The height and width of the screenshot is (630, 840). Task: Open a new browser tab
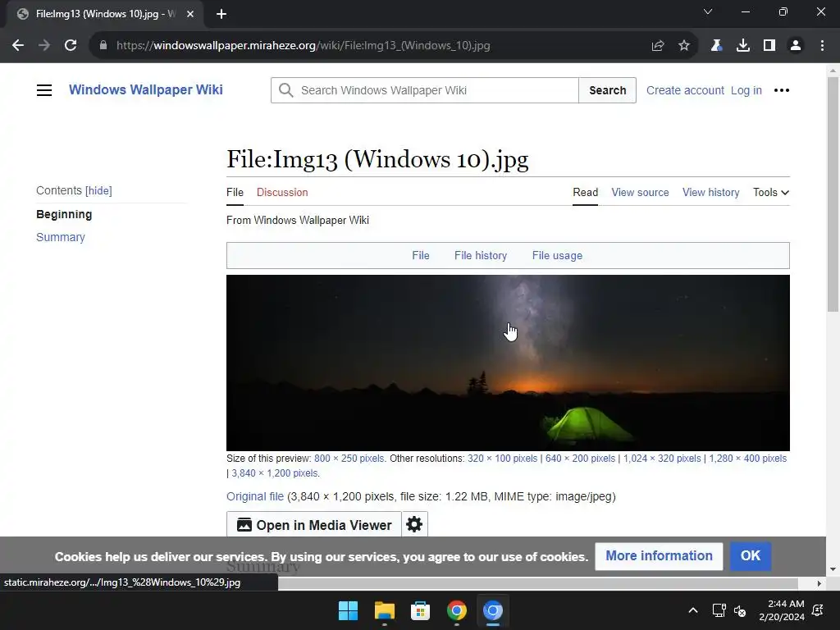[221, 14]
